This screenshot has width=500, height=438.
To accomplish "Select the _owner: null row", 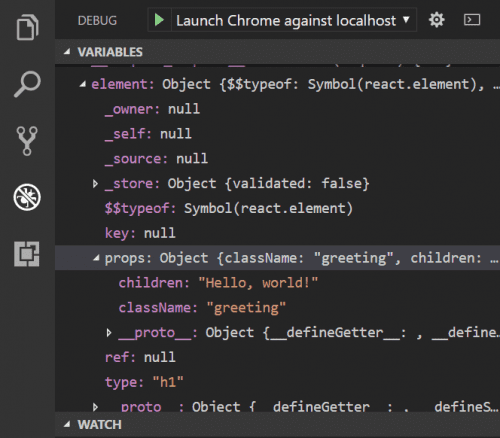I will [277, 109].
